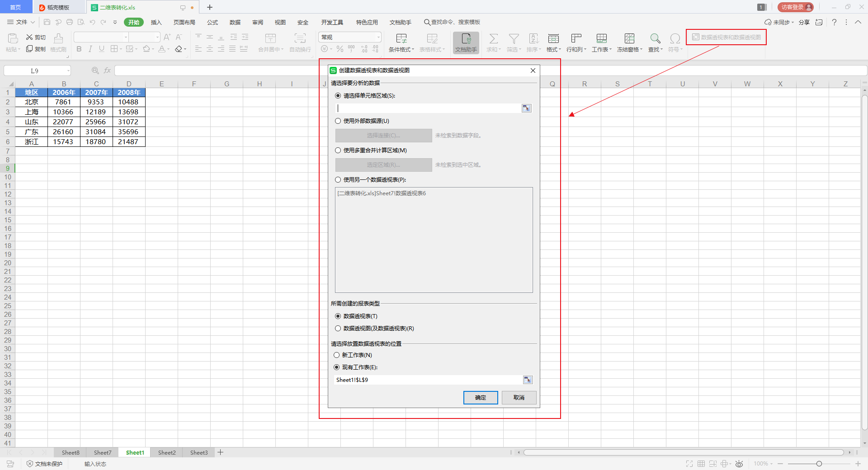
Task: Click the percent style icon
Action: click(x=340, y=49)
